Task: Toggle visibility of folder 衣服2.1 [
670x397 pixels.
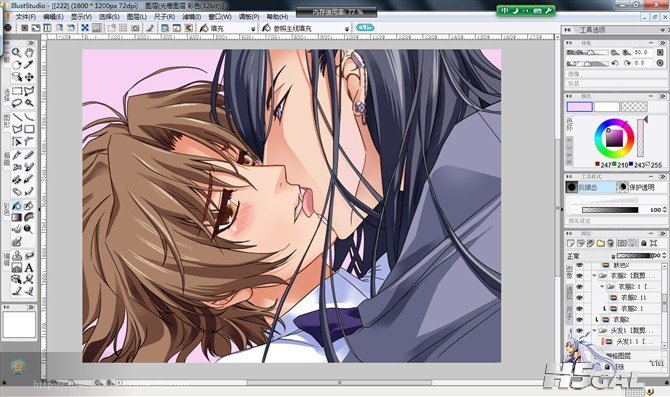Action: [580, 286]
